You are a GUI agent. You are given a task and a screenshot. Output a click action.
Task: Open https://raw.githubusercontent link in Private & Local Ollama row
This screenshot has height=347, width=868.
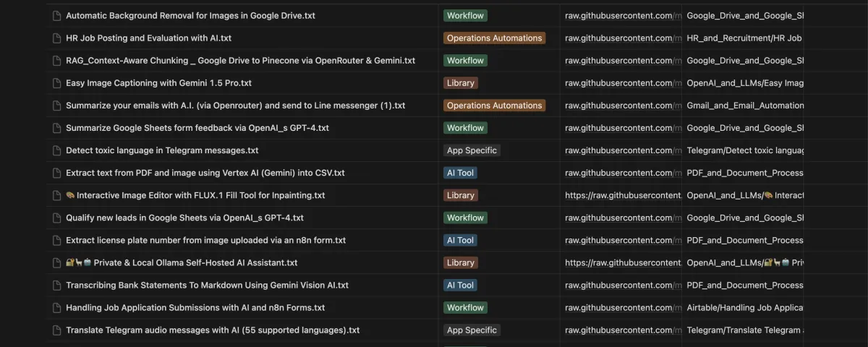tap(623, 262)
